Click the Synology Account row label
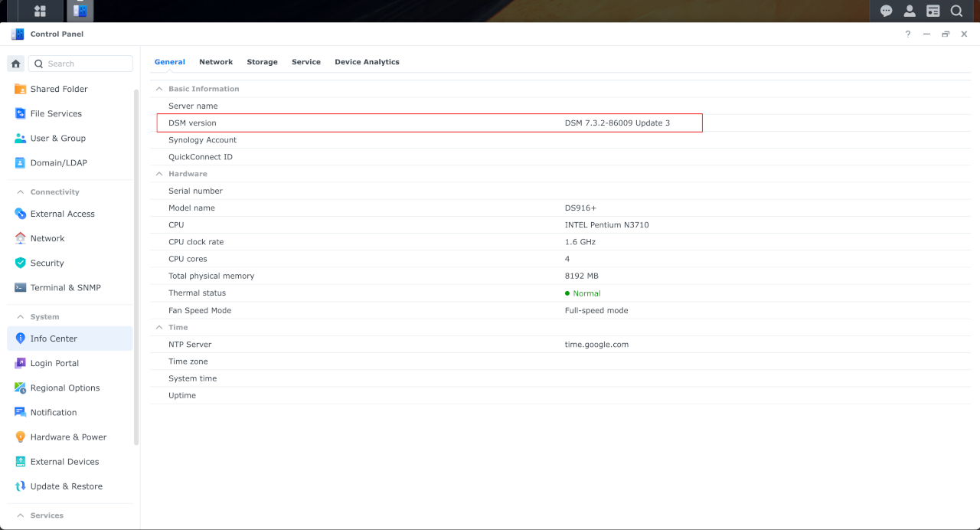 pos(202,139)
